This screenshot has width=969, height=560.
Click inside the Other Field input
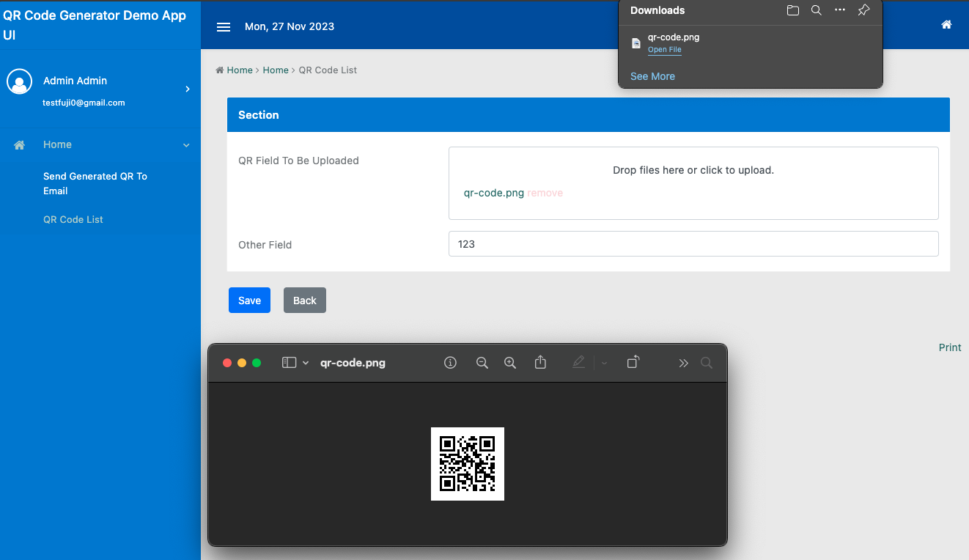pos(693,244)
